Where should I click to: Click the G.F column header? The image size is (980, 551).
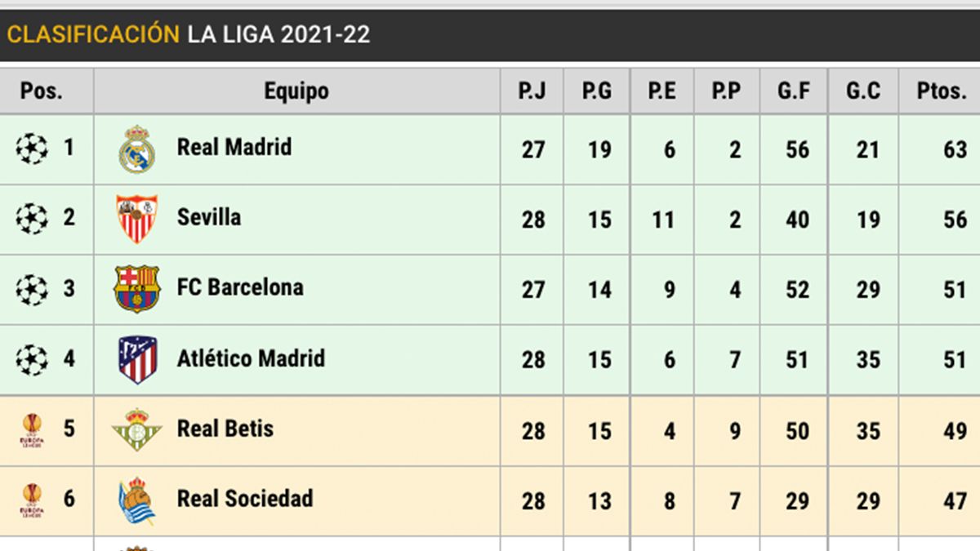pos(793,91)
